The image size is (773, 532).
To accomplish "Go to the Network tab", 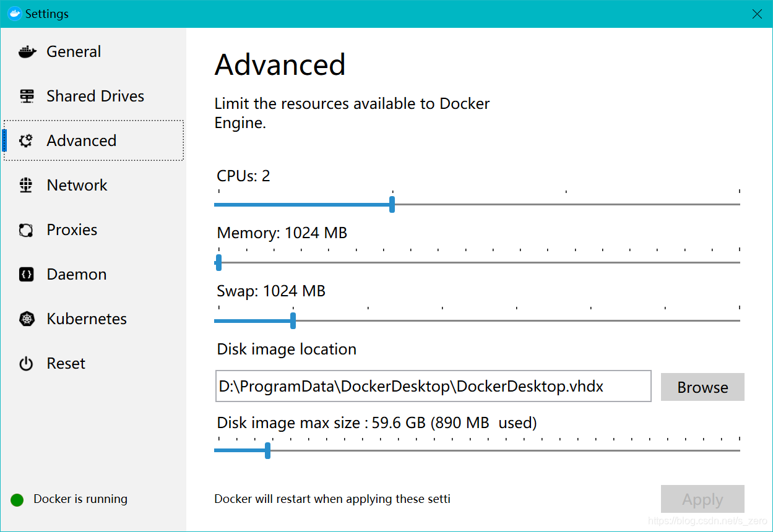I will tap(93, 186).
